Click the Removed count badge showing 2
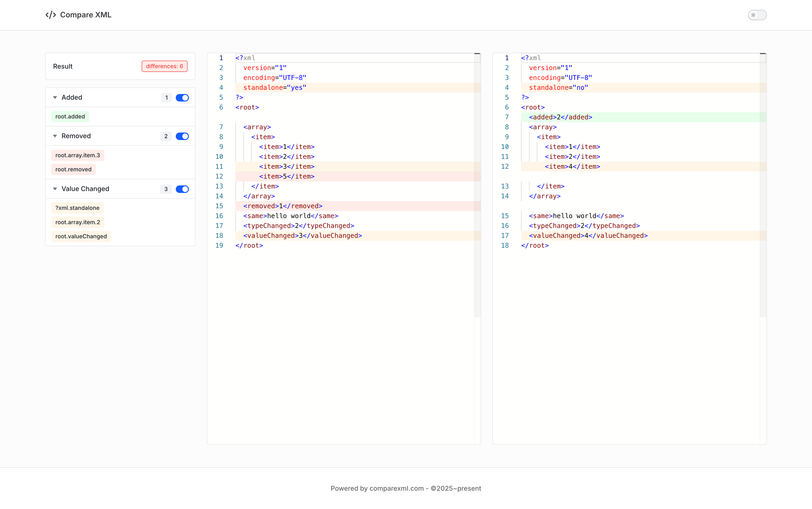Viewport: 812px width, 509px height. [166, 136]
